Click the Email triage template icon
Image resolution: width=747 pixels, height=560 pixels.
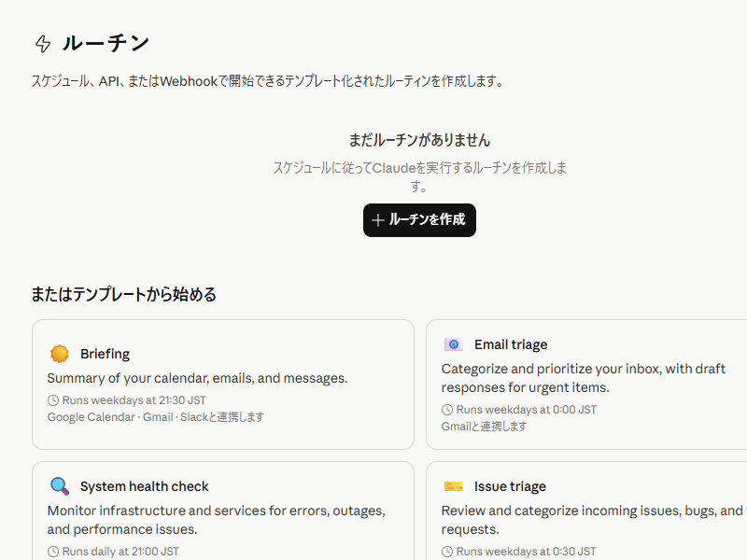pyautogui.click(x=453, y=344)
